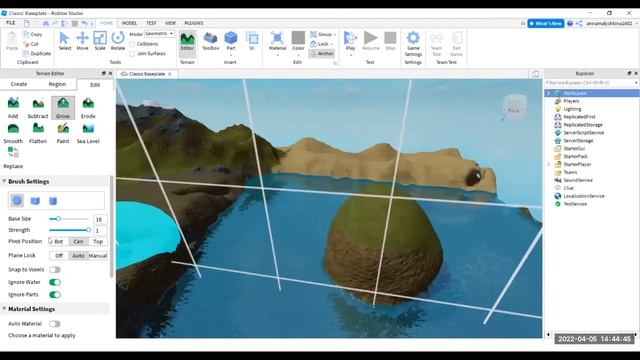The image size is (640, 360).
Task: Open the Create tab in Terrain Editor
Action: 19,84
